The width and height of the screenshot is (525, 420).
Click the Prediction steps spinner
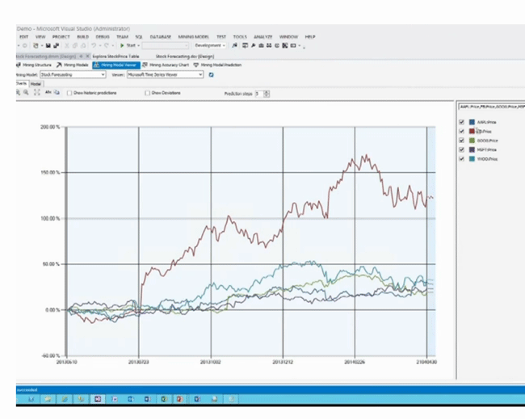pyautogui.click(x=265, y=94)
